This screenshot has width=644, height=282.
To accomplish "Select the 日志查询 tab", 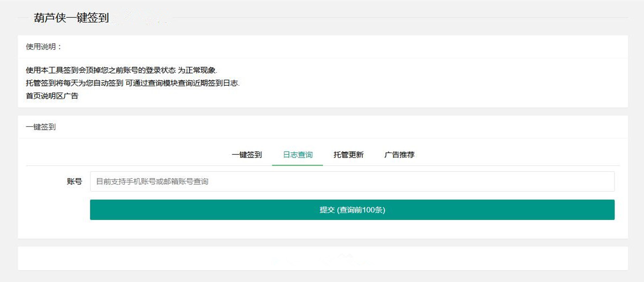I will click(298, 155).
